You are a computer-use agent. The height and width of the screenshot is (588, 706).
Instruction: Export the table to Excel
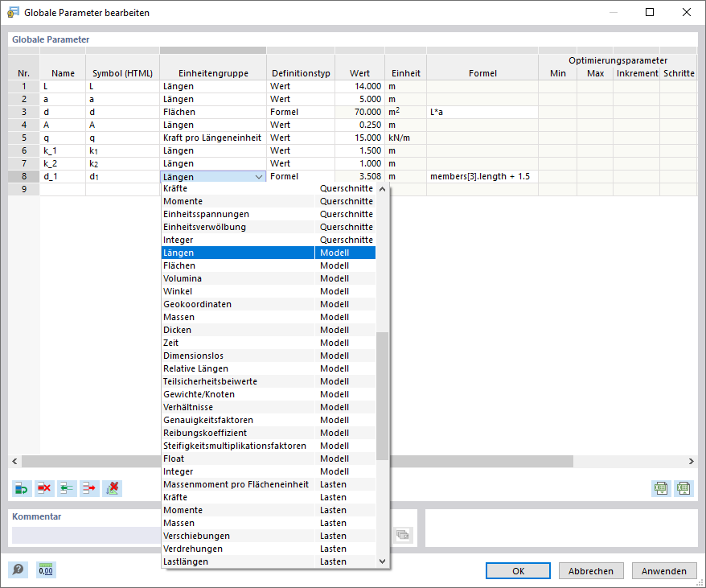pyautogui.click(x=660, y=488)
